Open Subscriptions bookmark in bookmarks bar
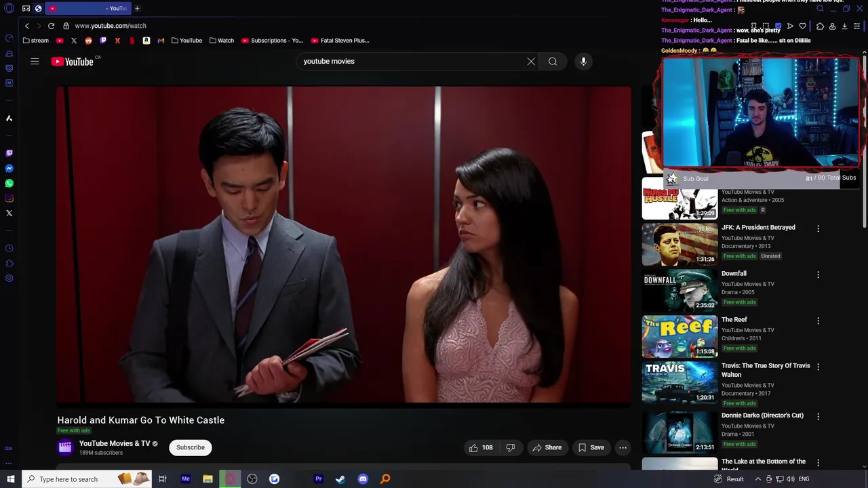868x488 pixels. (x=273, y=41)
